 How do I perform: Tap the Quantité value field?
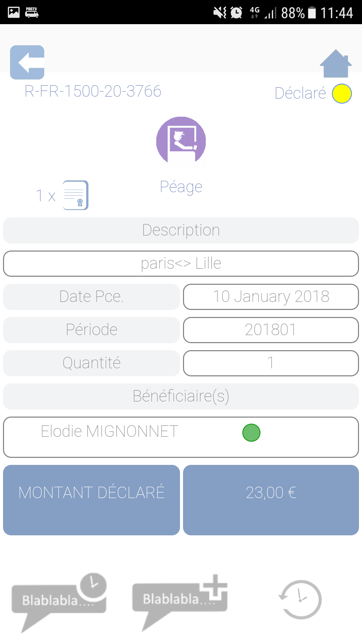tap(271, 363)
